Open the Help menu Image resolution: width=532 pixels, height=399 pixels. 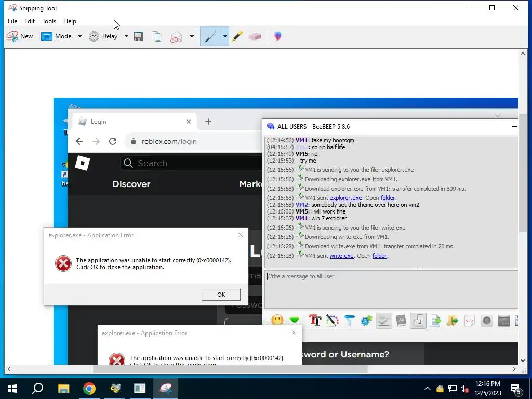click(70, 21)
